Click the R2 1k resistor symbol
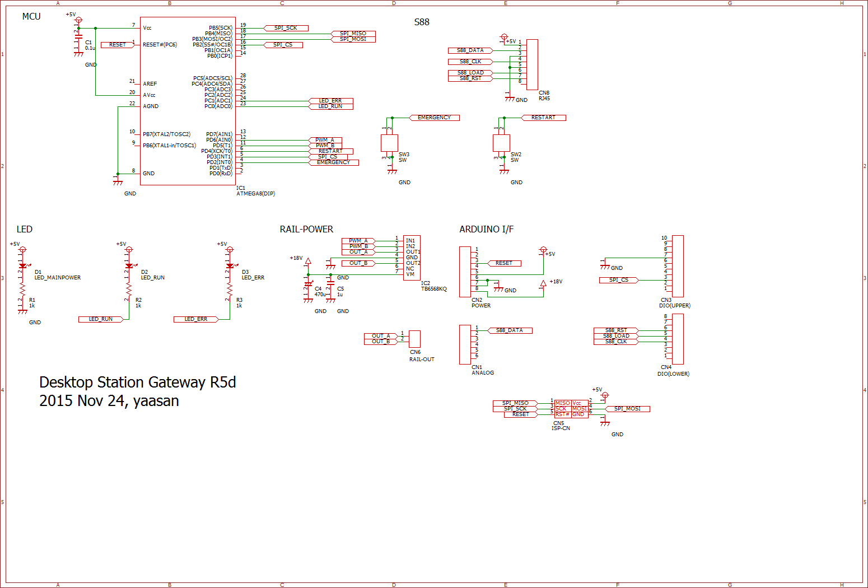The image size is (868, 588). [129, 290]
